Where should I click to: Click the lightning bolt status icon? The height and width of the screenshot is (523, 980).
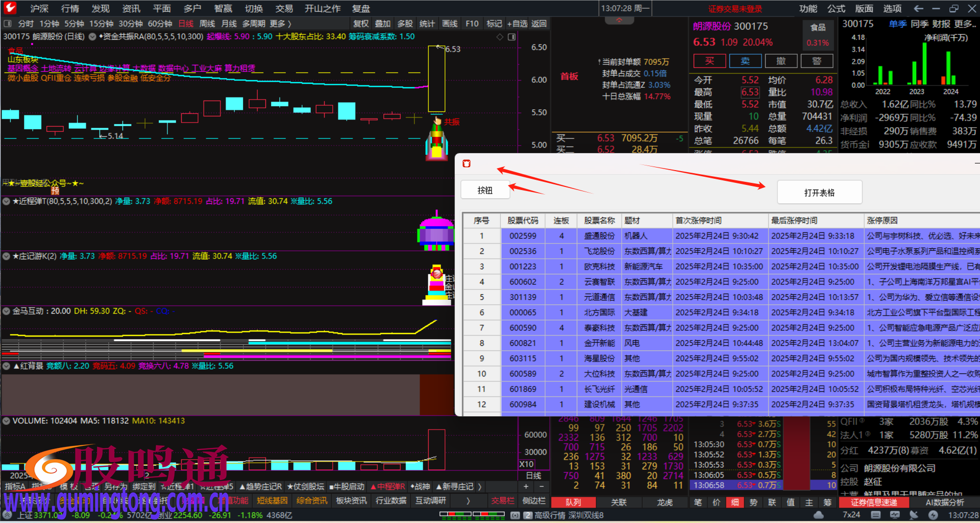[x=933, y=515]
